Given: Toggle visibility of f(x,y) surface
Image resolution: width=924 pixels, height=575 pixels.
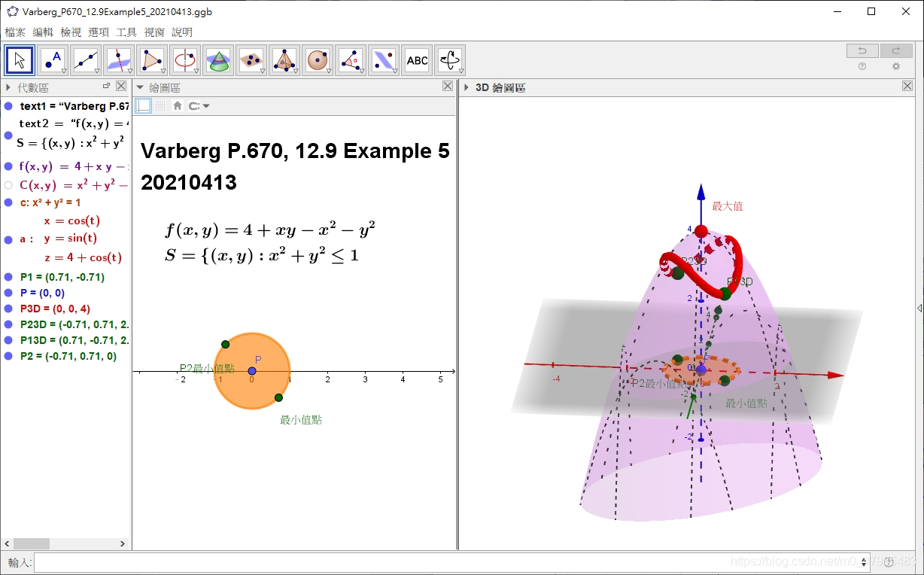Looking at the screenshot, I should 8,166.
